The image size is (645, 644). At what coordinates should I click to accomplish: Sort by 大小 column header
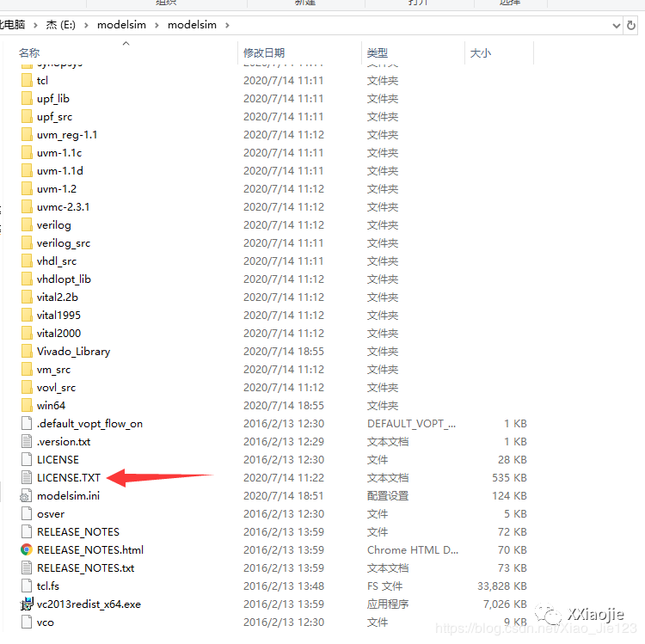point(481,53)
